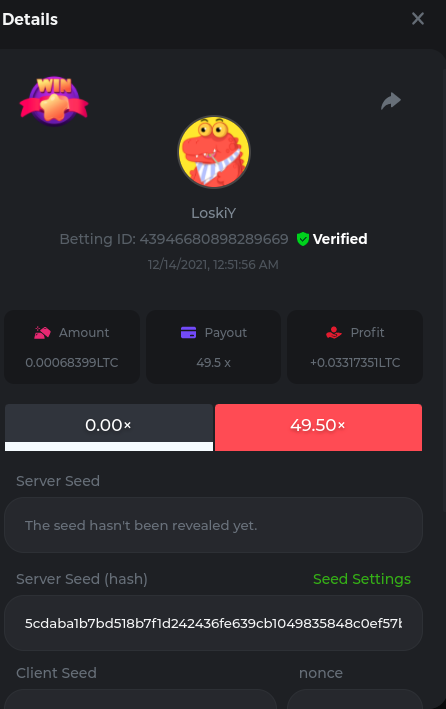Close the Details panel
This screenshot has height=709, width=446.
418,19
